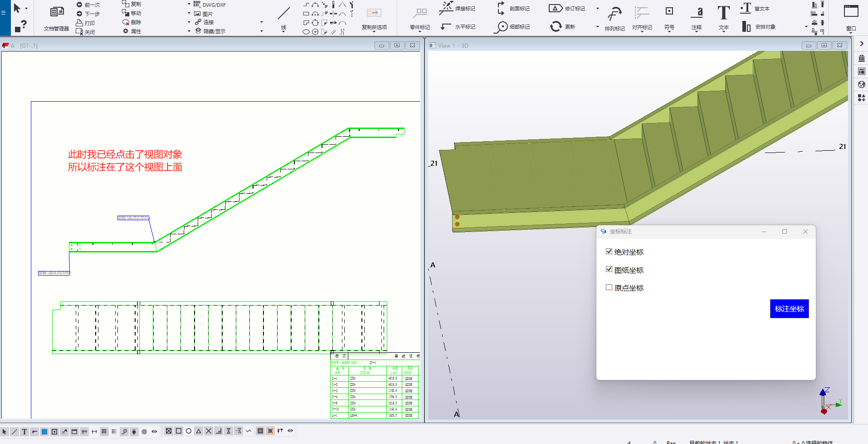Add a 细部标记 detail mark
Image resolution: width=868 pixels, height=444 pixels.
512,27
